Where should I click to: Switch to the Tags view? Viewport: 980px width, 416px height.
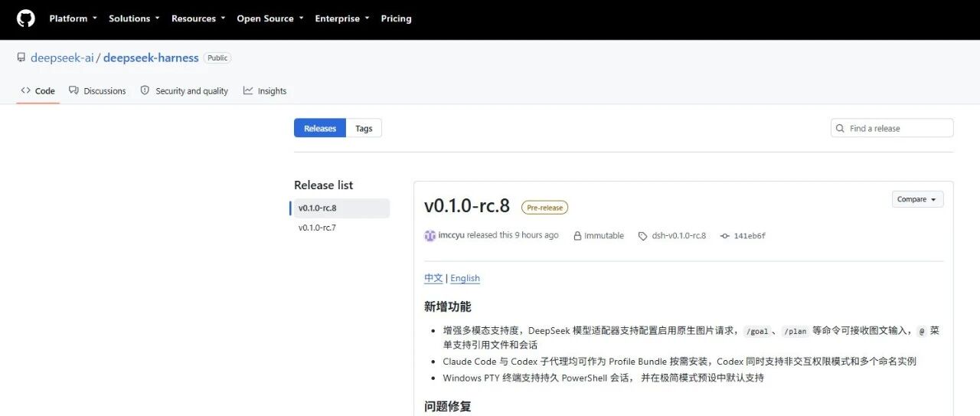coord(364,128)
